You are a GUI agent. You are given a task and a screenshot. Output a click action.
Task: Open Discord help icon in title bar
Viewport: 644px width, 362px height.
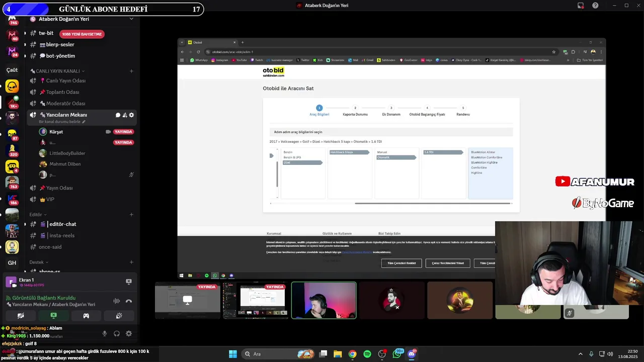click(x=596, y=6)
